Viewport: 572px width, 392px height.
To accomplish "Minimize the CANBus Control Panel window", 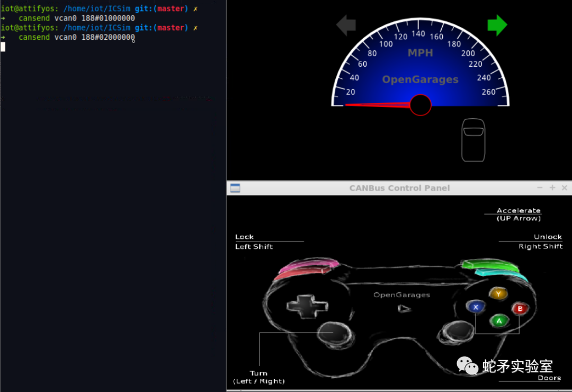I will pos(540,188).
